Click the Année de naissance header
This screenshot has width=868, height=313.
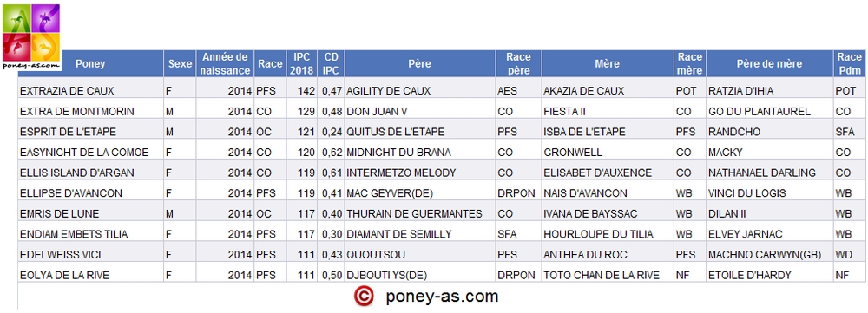tap(225, 63)
